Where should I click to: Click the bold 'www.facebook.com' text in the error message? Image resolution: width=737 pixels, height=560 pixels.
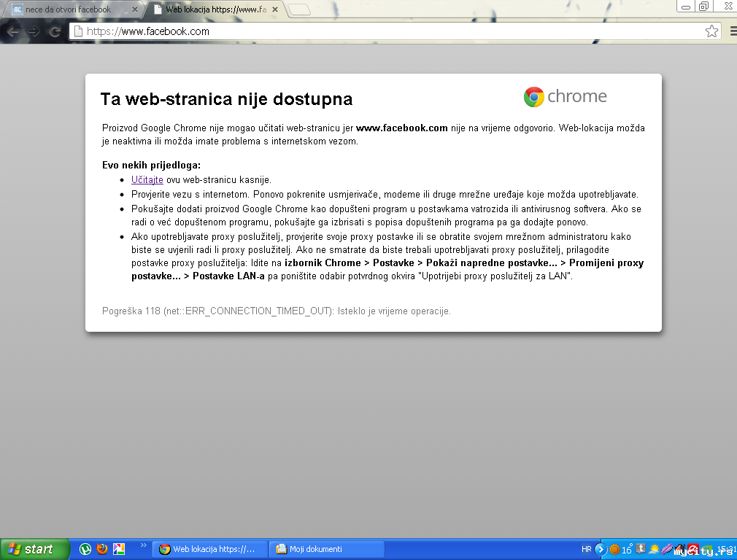(402, 128)
